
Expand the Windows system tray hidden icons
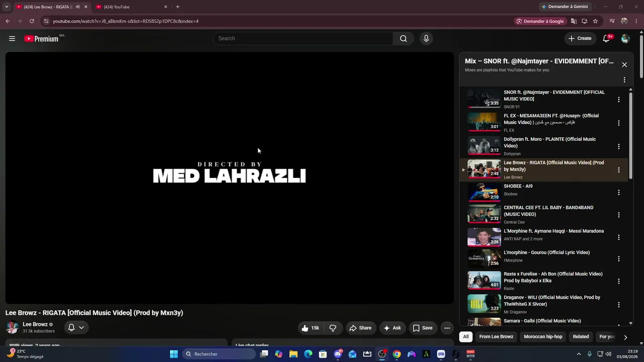tap(579, 354)
